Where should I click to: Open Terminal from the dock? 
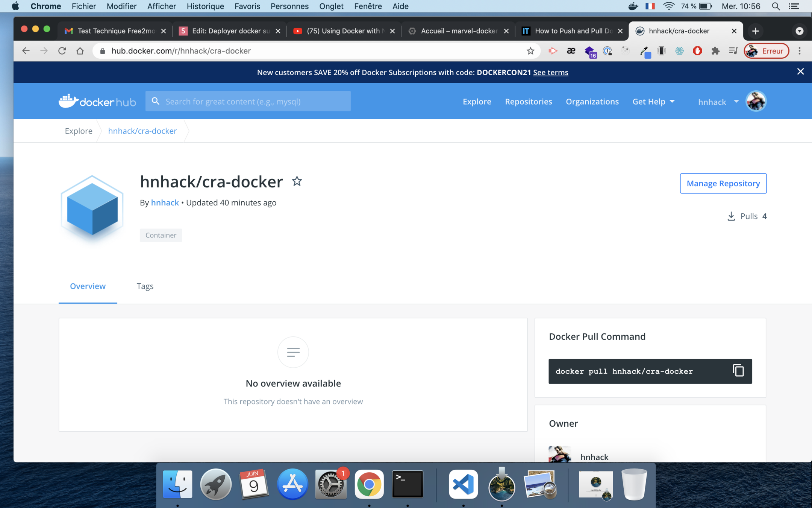pos(408,484)
